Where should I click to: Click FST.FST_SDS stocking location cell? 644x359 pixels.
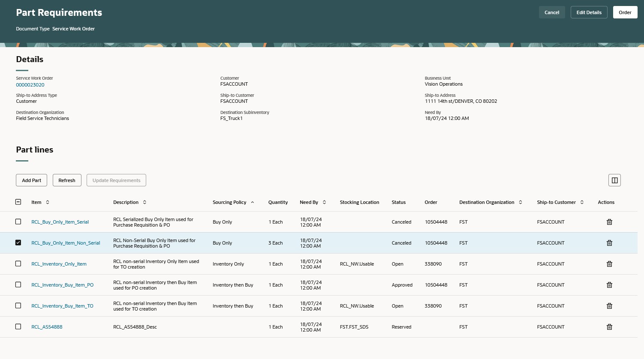pyautogui.click(x=354, y=327)
